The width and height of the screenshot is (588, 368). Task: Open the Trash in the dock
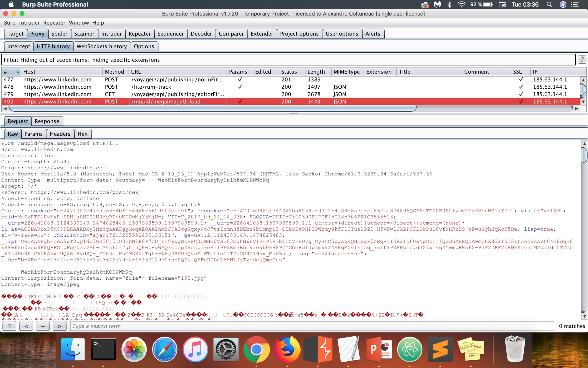click(x=515, y=349)
